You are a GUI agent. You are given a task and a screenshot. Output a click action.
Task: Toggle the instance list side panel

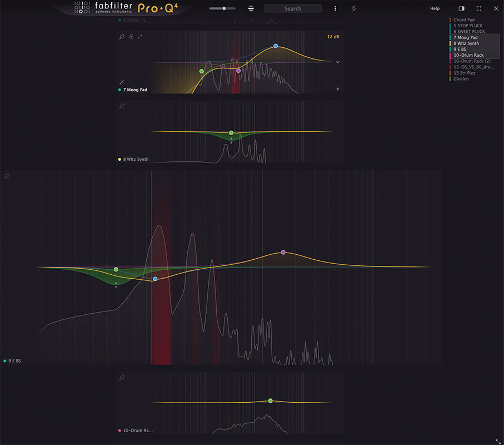coord(462,8)
